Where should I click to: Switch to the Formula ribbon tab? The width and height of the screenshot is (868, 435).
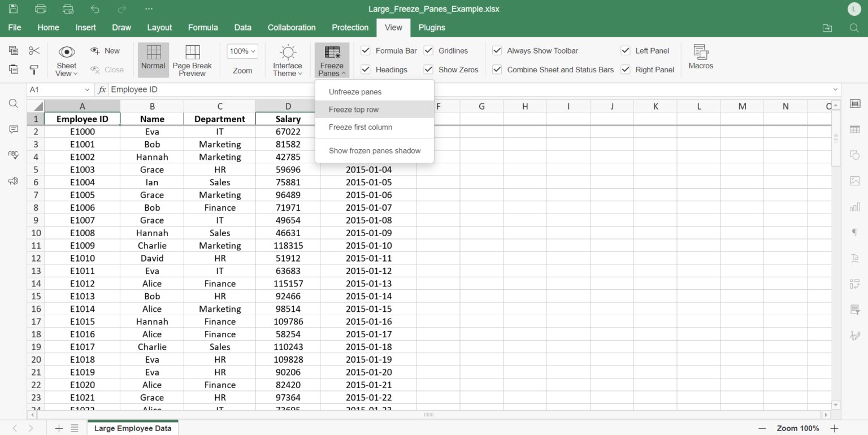point(203,27)
